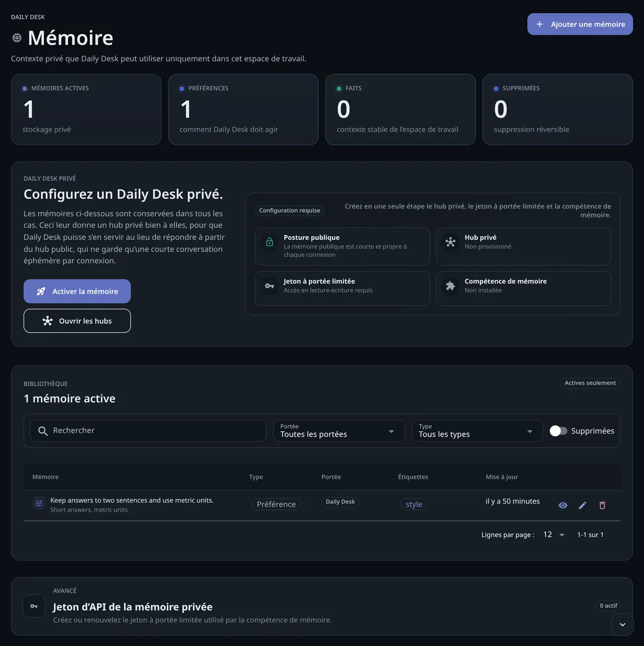Edit the Keep answers memory with the pencil icon
This screenshot has height=646, width=644.
pyautogui.click(x=582, y=505)
